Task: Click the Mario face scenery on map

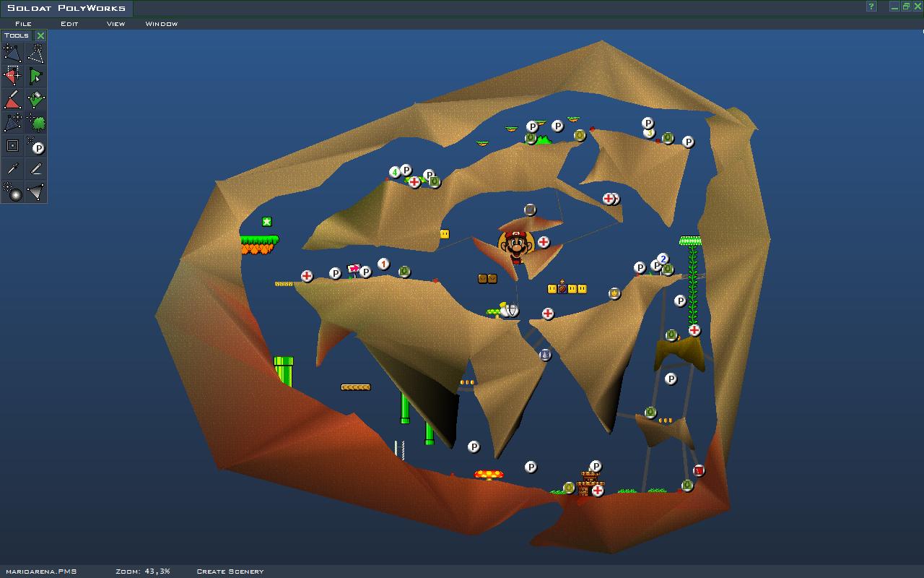Action: (x=516, y=246)
